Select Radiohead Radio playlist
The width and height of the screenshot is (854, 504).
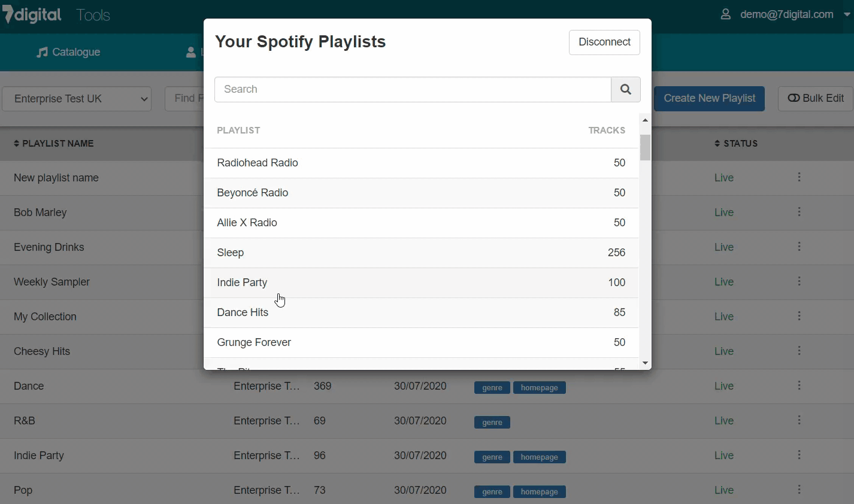tap(421, 163)
